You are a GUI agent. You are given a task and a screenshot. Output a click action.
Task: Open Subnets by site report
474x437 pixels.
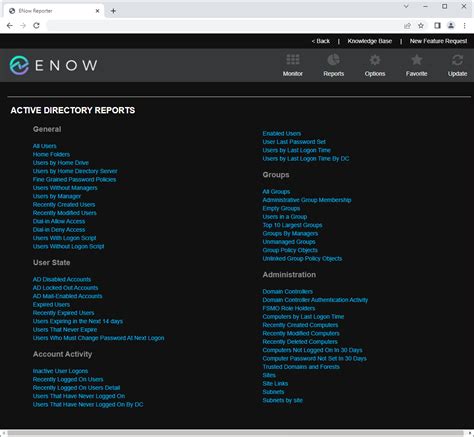(x=283, y=400)
